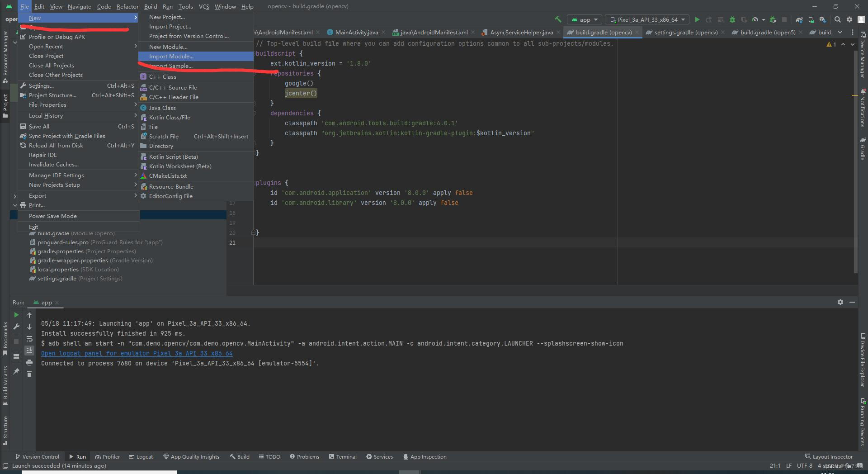Close the build.gradle (opencv) tab

tap(637, 33)
